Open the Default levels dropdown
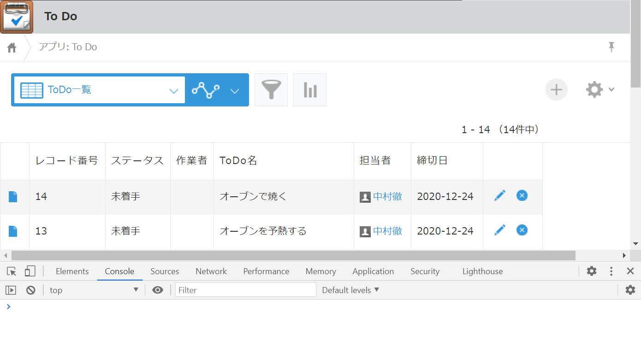Screen dimensions: 641x364 pyautogui.click(x=350, y=290)
